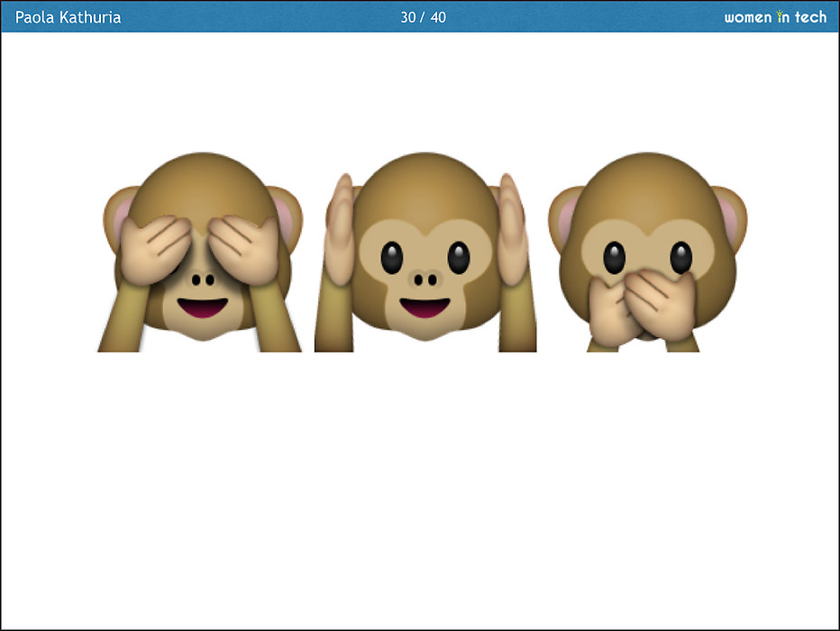Click the hear-no-evil monkey's right eye
This screenshot has height=631, width=840.
click(x=458, y=259)
